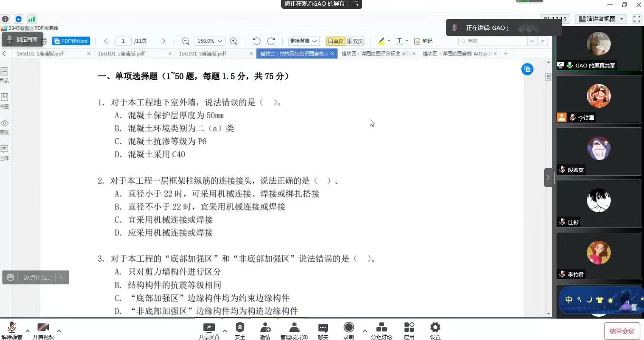Image resolution: width=644 pixels, height=340 pixels.
Task: Toggle 单页 single page view
Action: pyautogui.click(x=335, y=41)
